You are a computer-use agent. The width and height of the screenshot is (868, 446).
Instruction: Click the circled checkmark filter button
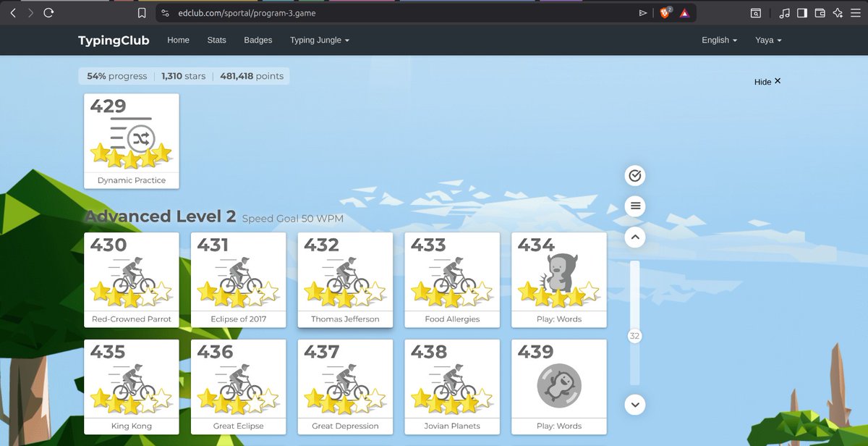pyautogui.click(x=635, y=175)
